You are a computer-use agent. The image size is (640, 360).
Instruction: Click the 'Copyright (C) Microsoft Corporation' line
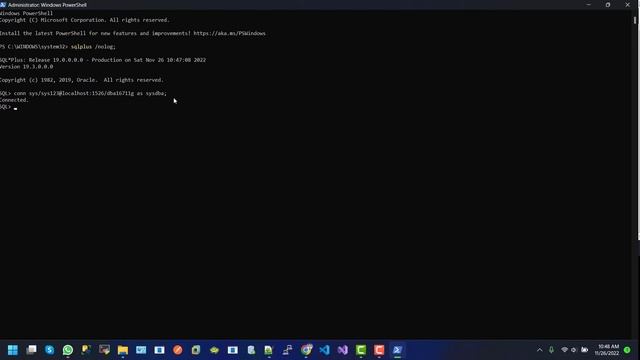(84, 20)
